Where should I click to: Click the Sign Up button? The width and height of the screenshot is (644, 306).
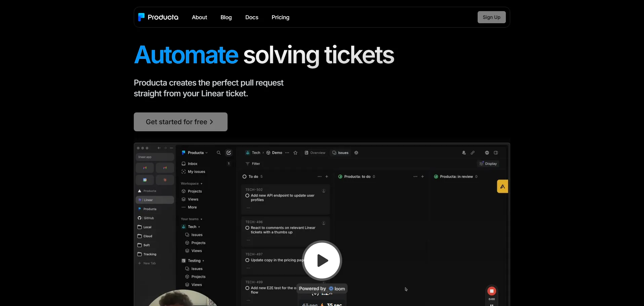click(491, 17)
